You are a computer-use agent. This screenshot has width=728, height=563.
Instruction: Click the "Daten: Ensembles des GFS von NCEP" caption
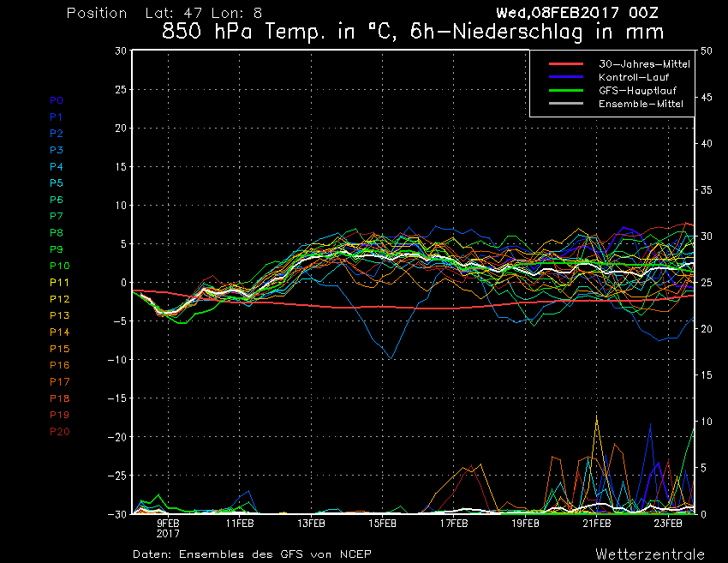[252, 554]
